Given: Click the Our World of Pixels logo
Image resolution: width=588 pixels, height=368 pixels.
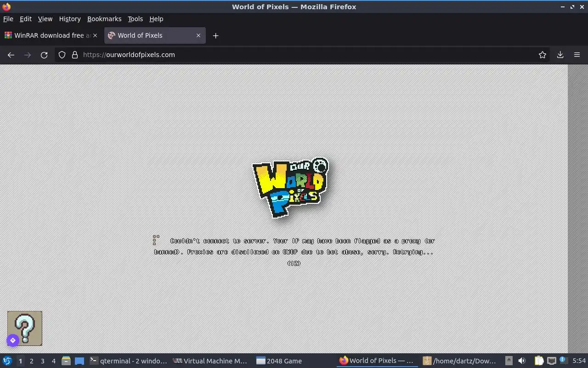Looking at the screenshot, I should 290,188.
